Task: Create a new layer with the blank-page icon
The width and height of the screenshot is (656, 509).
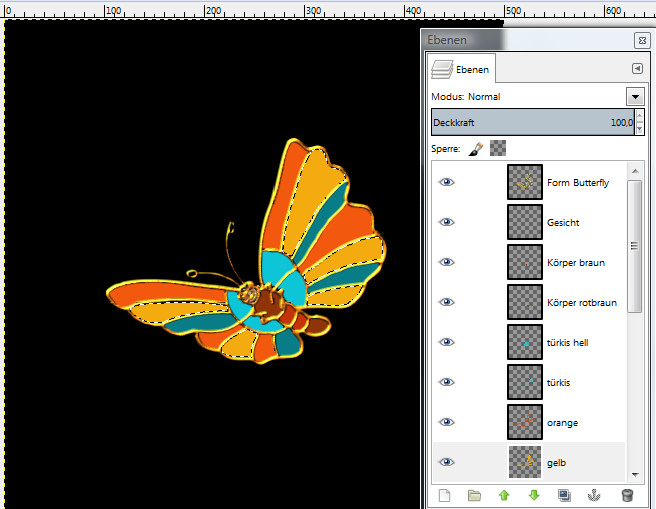Action: pyautogui.click(x=444, y=495)
